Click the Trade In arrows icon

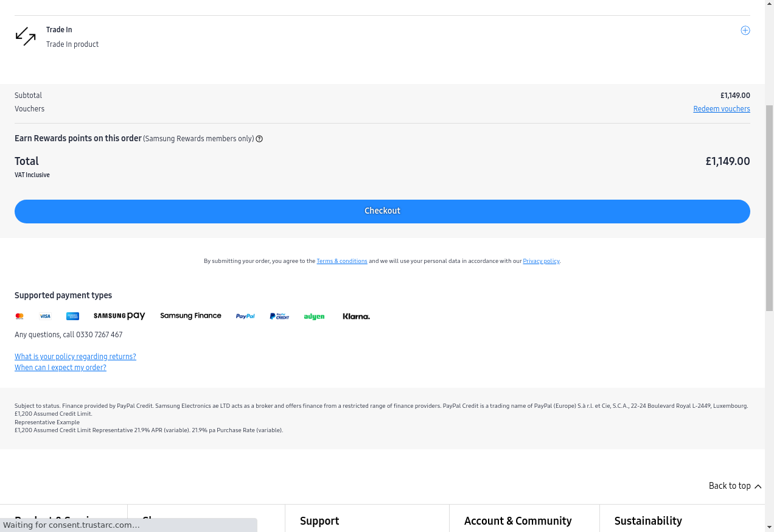coord(26,37)
